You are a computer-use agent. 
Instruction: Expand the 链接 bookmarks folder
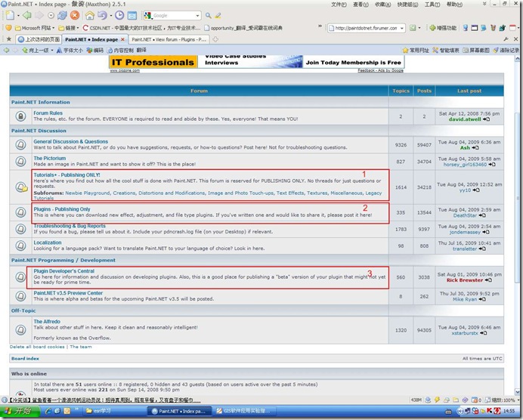pos(68,28)
